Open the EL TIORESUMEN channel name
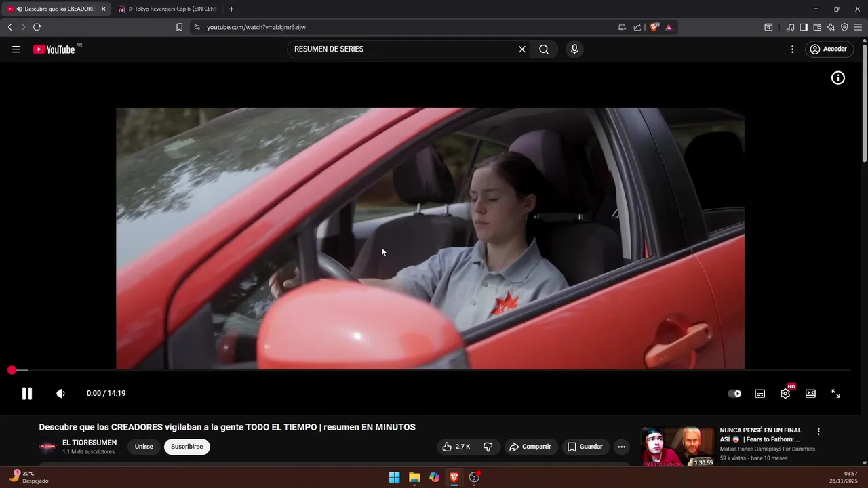The height and width of the screenshot is (488, 868). (90, 443)
